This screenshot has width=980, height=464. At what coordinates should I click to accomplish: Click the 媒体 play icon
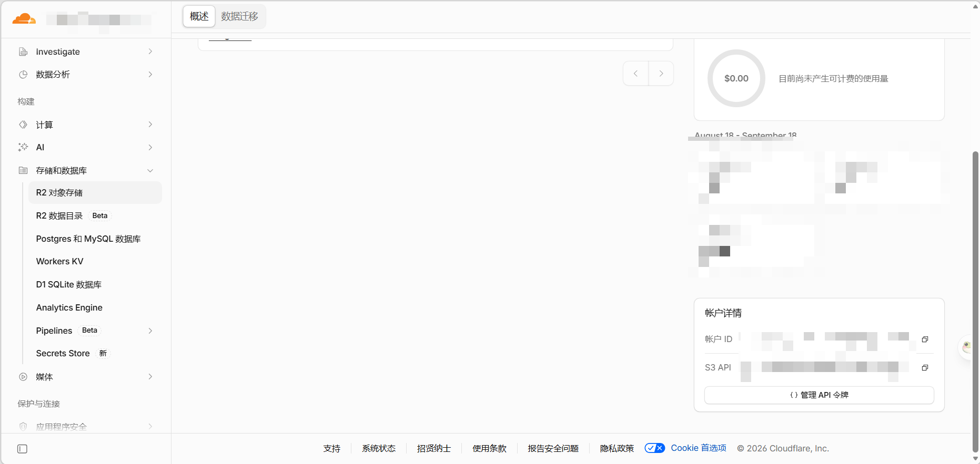coord(23,377)
